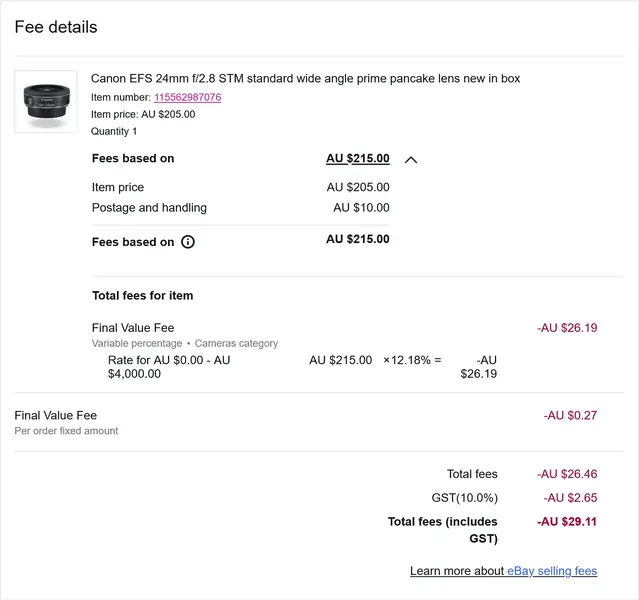
Task: Click the Item price AU $205.00 breakdown row
Action: tap(240, 187)
